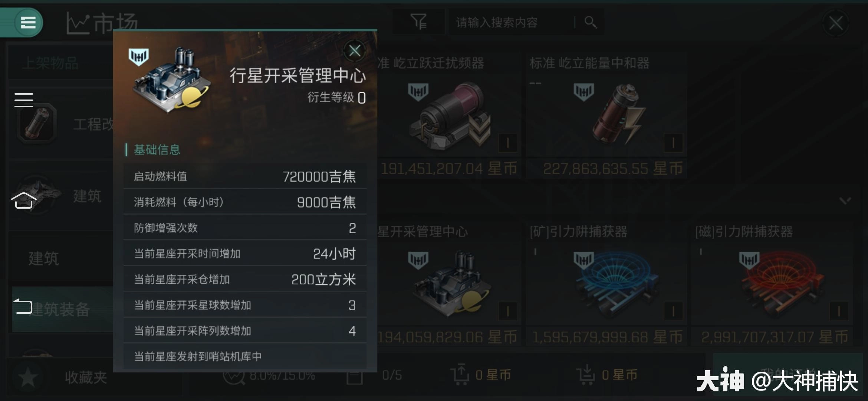Click the filter funnel icon
Screen dimensions: 868x401
coord(419,22)
